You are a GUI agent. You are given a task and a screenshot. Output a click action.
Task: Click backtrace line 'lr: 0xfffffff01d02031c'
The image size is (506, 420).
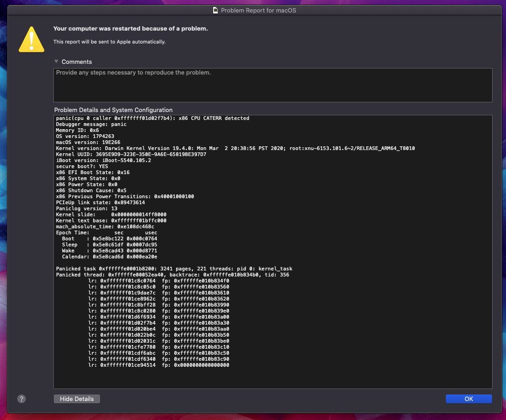[x=159, y=341]
